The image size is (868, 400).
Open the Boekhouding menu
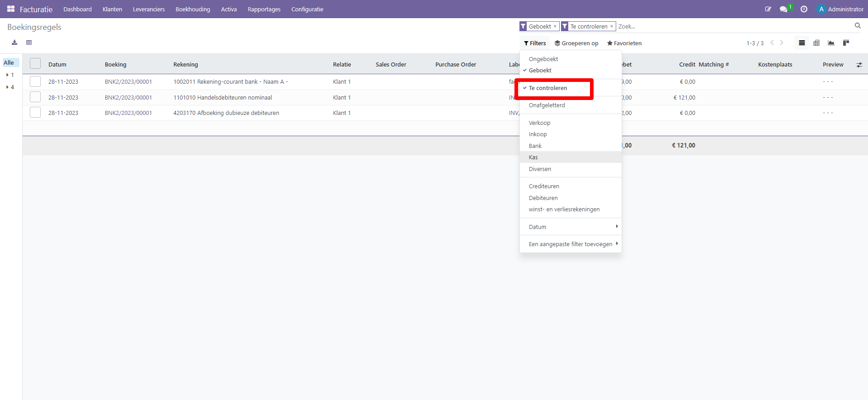pyautogui.click(x=193, y=9)
